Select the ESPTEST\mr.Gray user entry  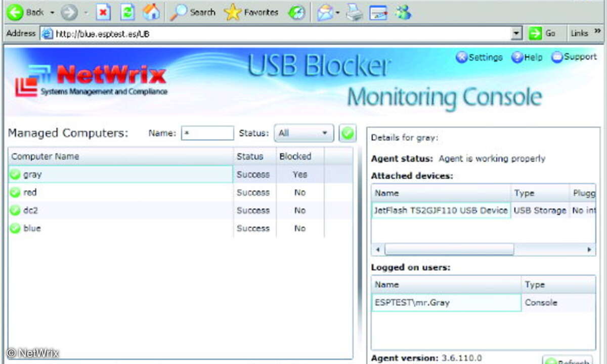446,302
